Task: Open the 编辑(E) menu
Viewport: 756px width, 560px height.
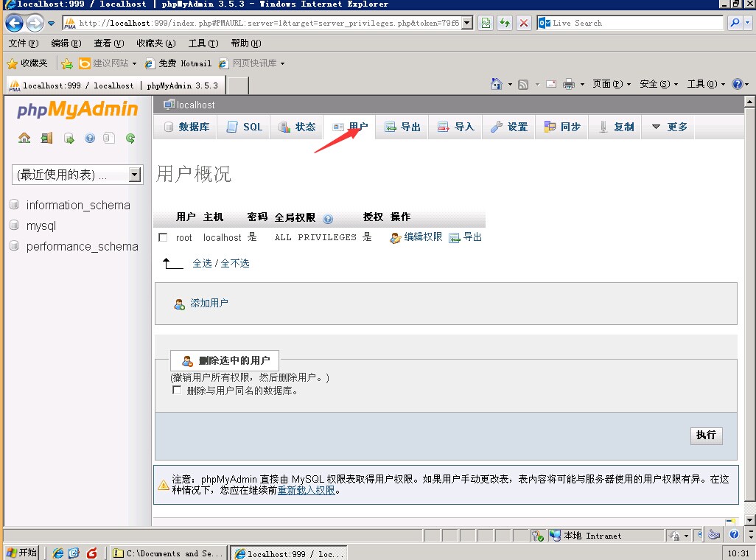Action: tap(66, 43)
